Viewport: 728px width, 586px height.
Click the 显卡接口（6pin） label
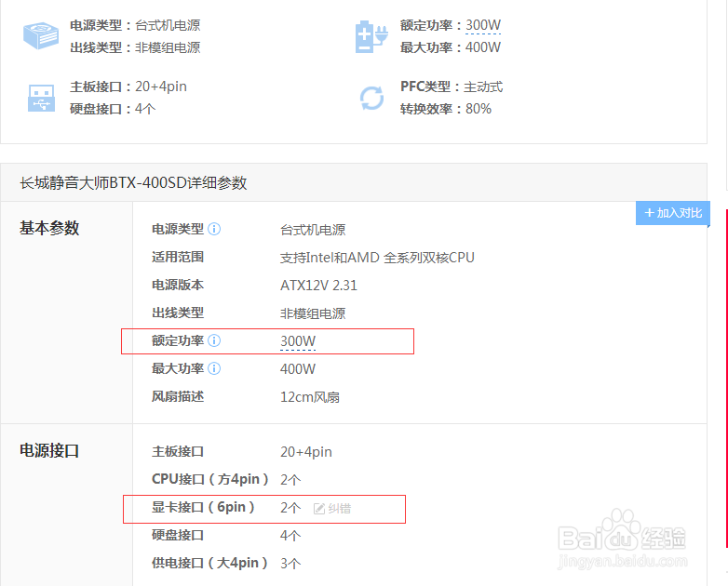(203, 507)
